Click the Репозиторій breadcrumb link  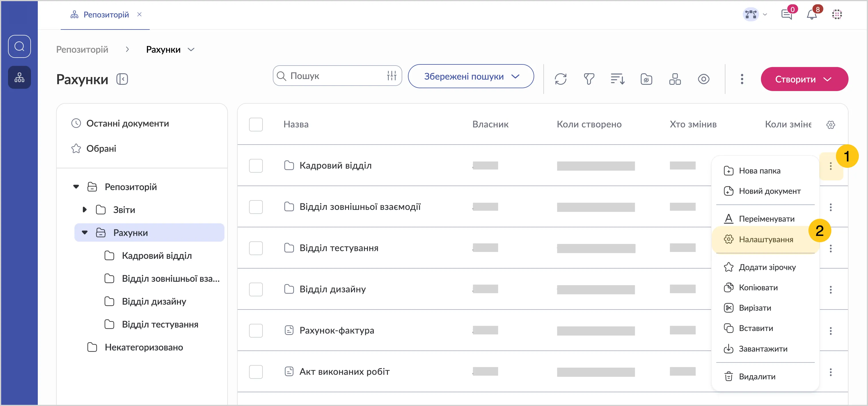82,50
